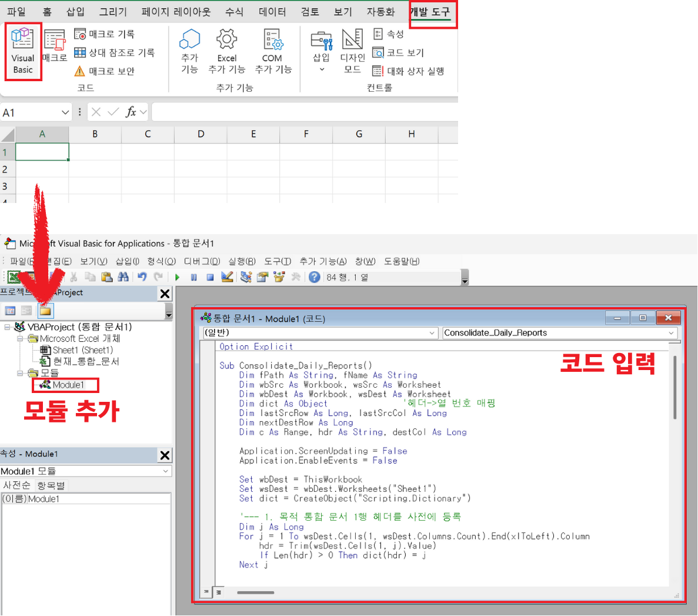Viewport: 698px width, 616px height.
Task: Open Excel 추가 기능 dialog
Action: point(226,51)
